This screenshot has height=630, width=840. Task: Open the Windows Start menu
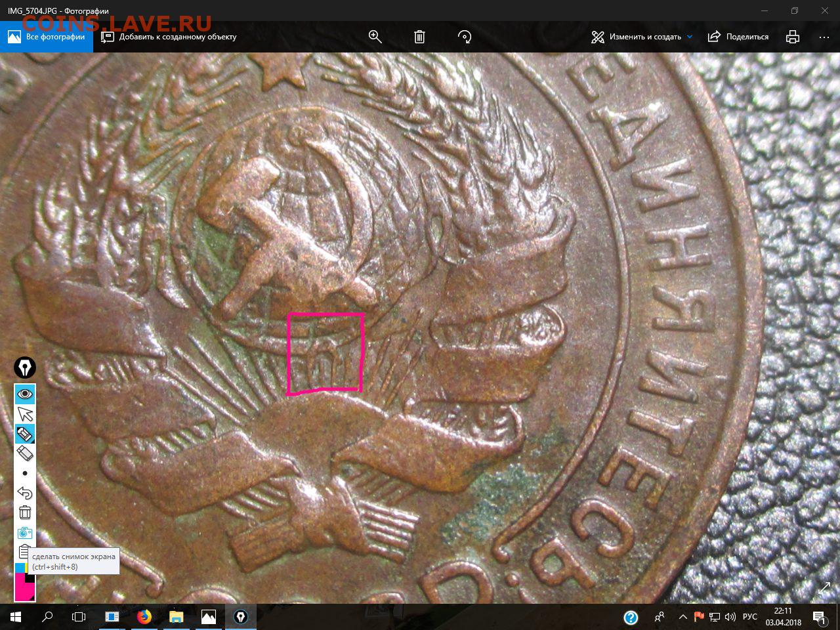coord(16,617)
